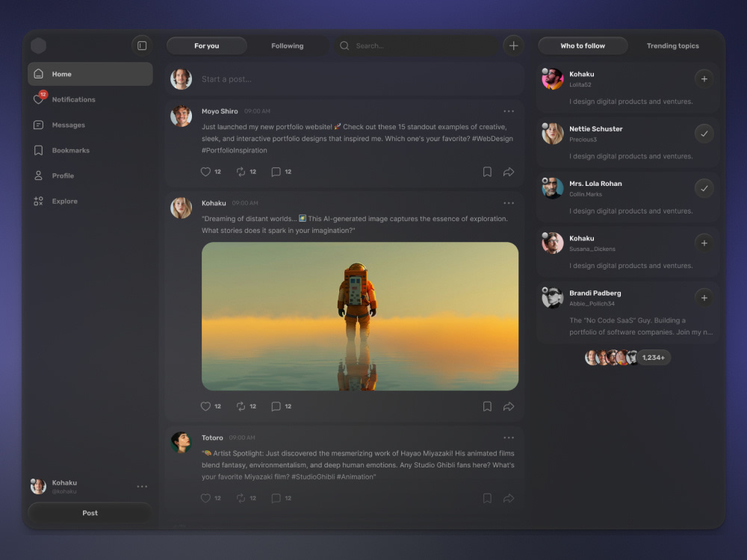
Task: Switch to the For you tab
Action: click(x=207, y=46)
